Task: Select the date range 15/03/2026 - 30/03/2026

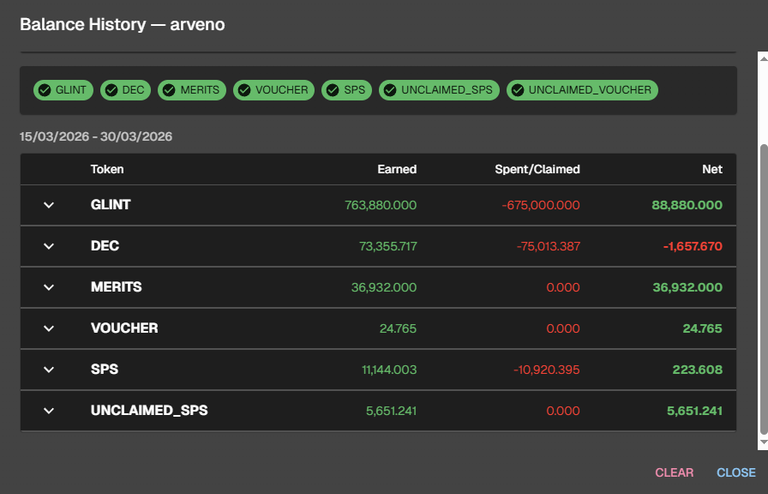Action: pos(96,137)
